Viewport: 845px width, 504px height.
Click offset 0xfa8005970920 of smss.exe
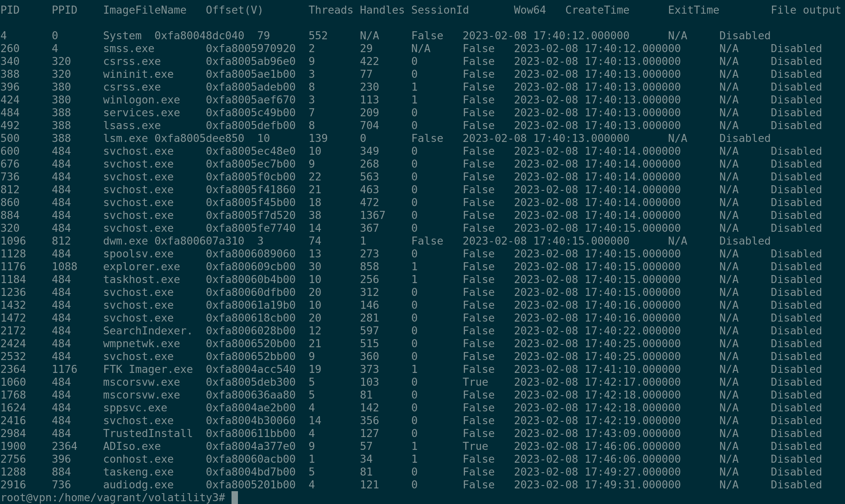(250, 49)
